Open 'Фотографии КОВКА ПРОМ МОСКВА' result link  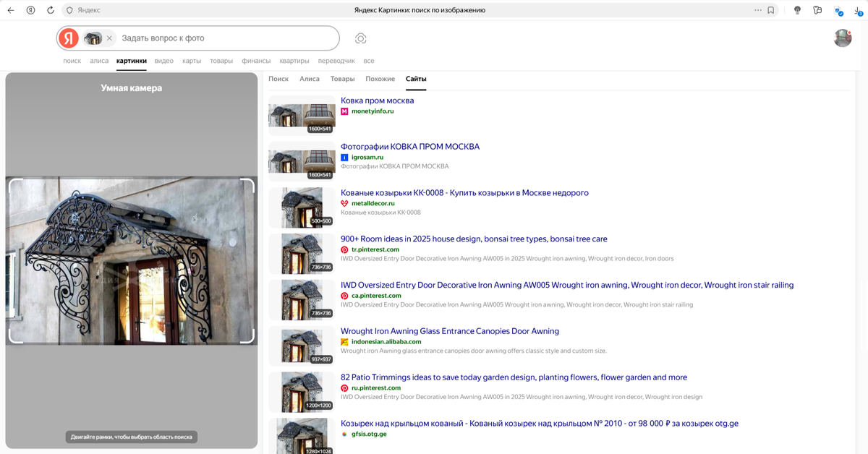pyautogui.click(x=410, y=147)
